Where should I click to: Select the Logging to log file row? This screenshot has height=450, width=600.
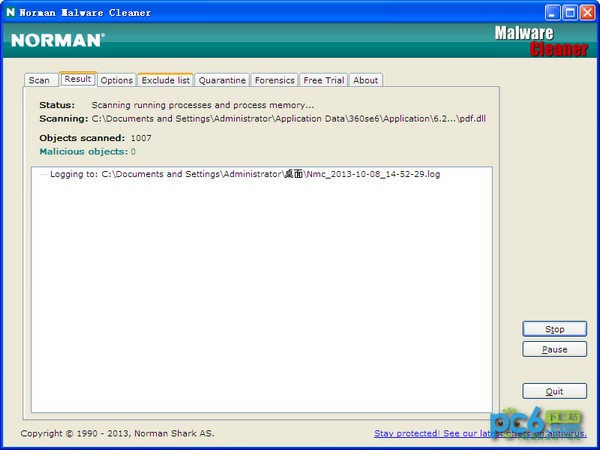coord(245,174)
